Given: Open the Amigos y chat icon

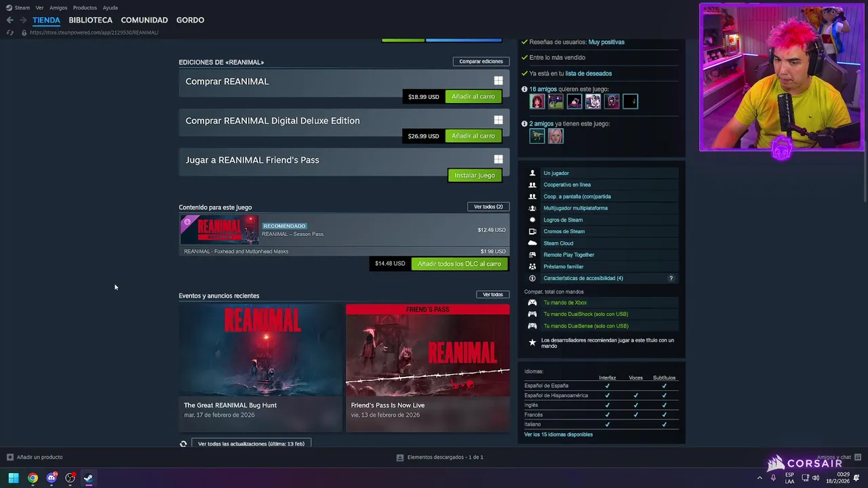Looking at the screenshot, I should [858, 457].
